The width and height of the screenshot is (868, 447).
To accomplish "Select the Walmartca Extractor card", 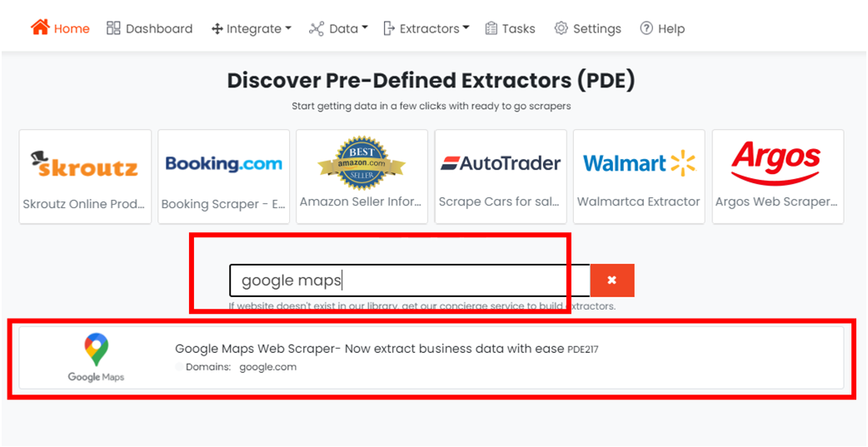I will tap(639, 177).
